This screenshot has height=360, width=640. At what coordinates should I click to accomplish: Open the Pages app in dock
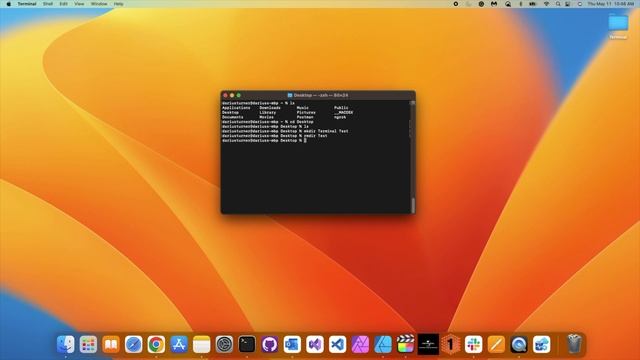click(496, 344)
